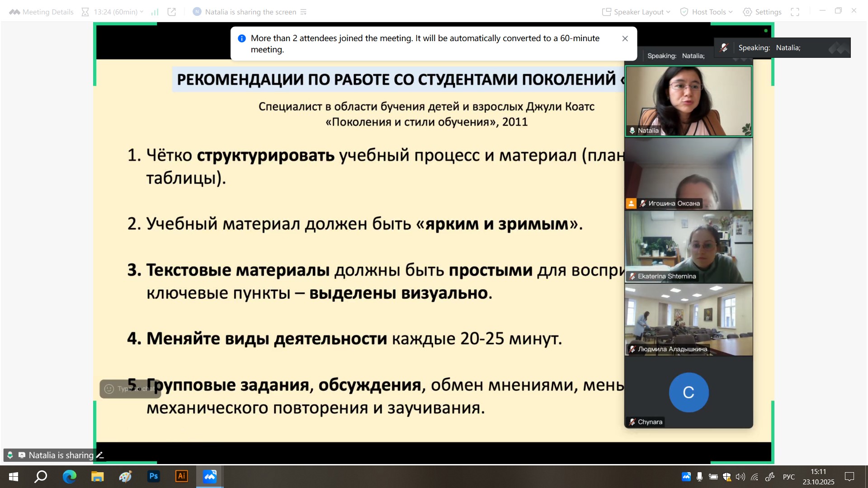Viewport: 868px width, 488px height.
Task: Open the annotation pen beside Natalia is sharing
Action: pyautogui.click(x=100, y=455)
